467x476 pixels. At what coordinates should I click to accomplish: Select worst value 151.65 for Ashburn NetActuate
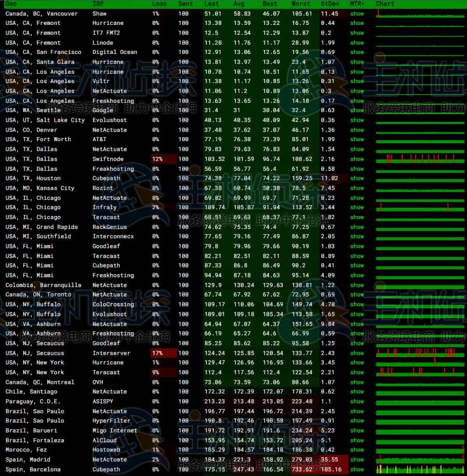point(302,324)
